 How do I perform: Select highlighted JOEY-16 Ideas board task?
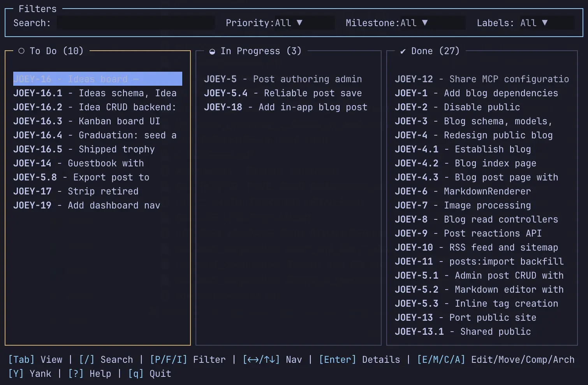(x=98, y=79)
